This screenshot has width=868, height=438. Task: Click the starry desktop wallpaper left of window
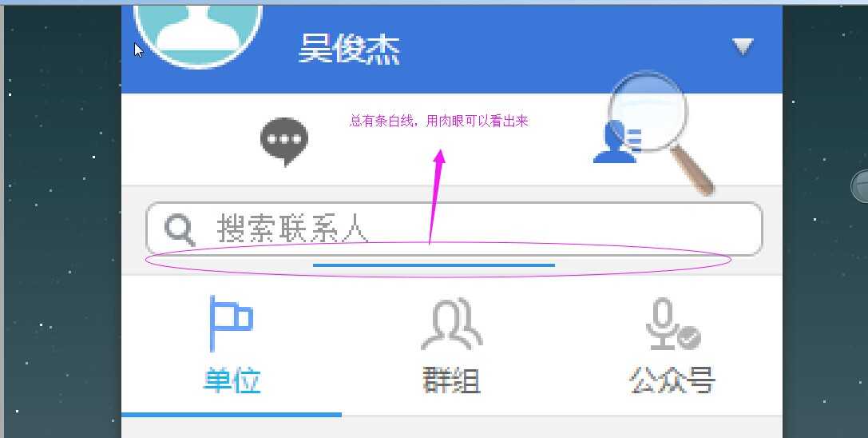pos(61,221)
